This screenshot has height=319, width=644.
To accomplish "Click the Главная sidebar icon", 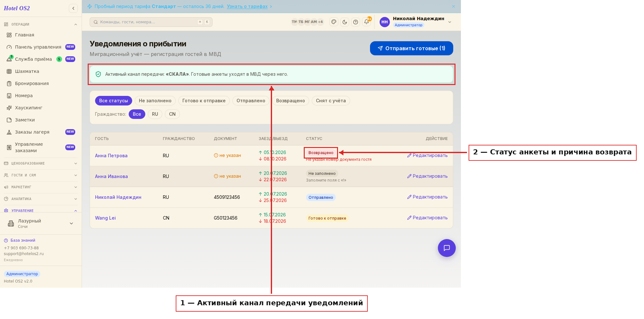I will click(9, 35).
